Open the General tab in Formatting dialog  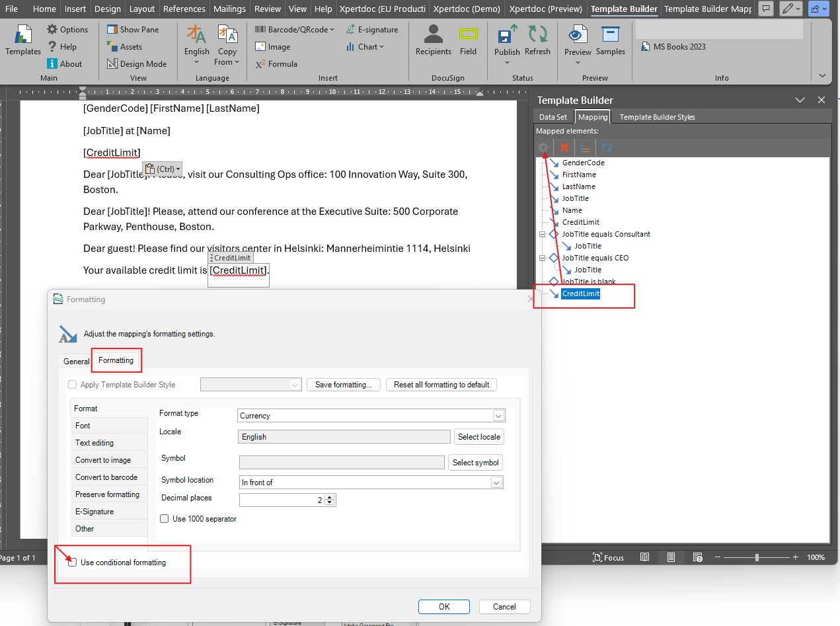point(77,361)
